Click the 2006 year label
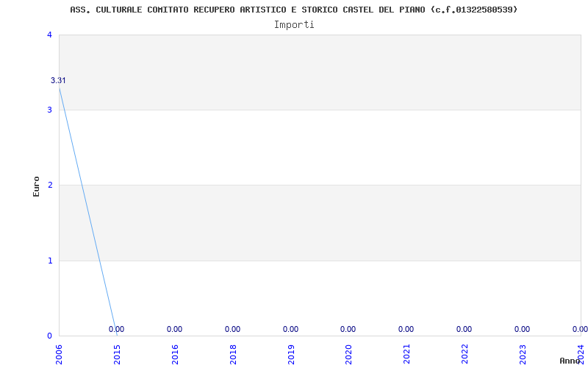This screenshot has width=588, height=368. tap(59, 354)
